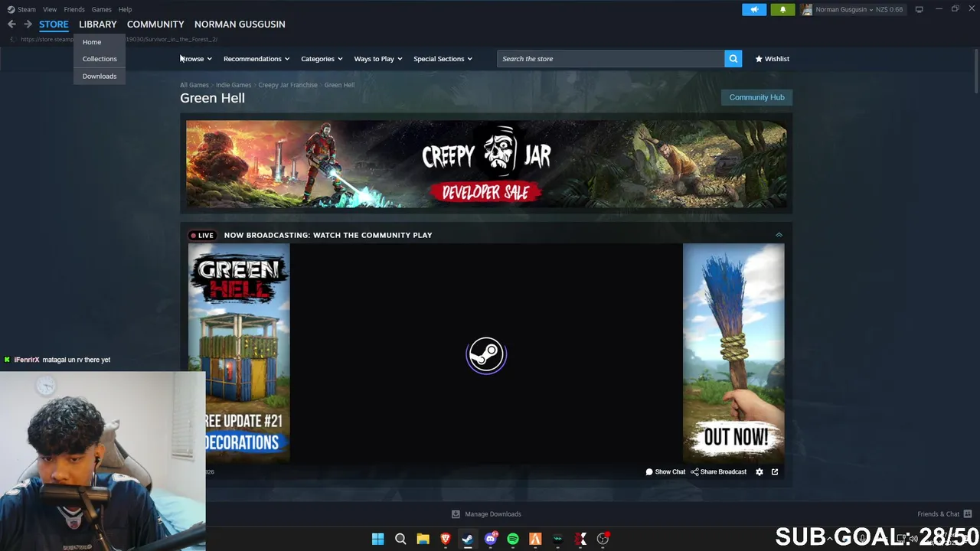Click the Green Hell page title

(212, 98)
